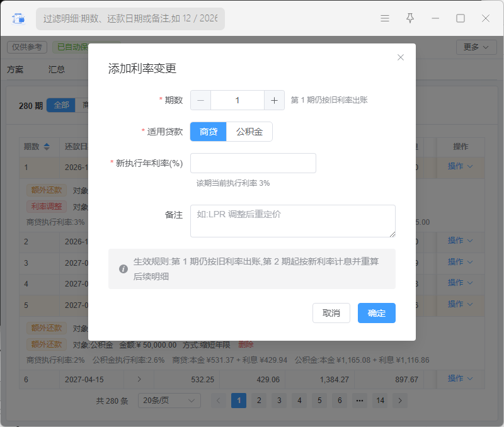Go to pagination page 2
The width and height of the screenshot is (504, 427).
[x=259, y=401]
